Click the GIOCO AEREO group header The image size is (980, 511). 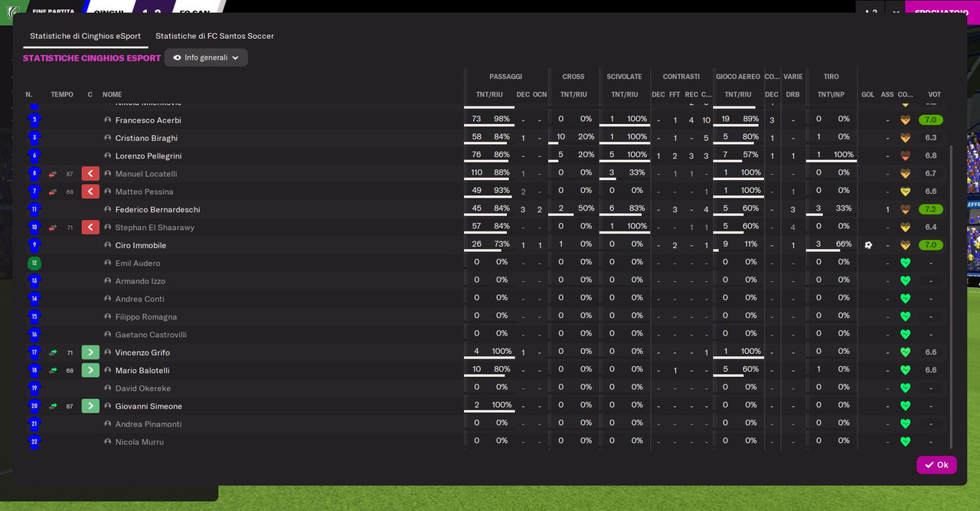coord(738,77)
